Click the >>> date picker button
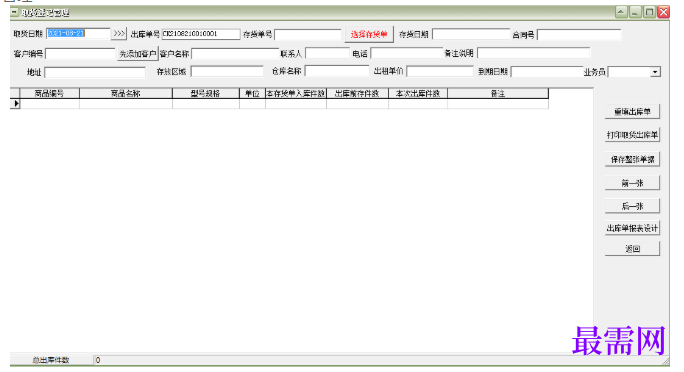The width and height of the screenshot is (684, 372). coord(119,34)
